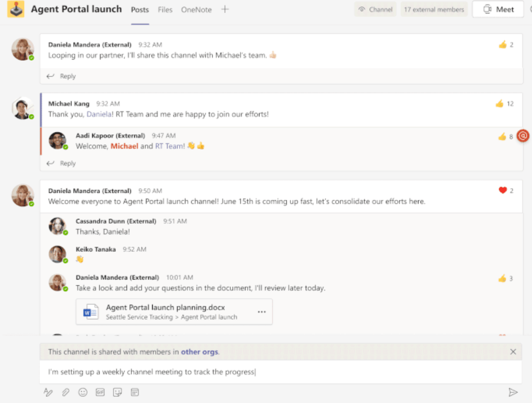Open the emoji picker
This screenshot has width=532, height=403.
pyautogui.click(x=83, y=392)
